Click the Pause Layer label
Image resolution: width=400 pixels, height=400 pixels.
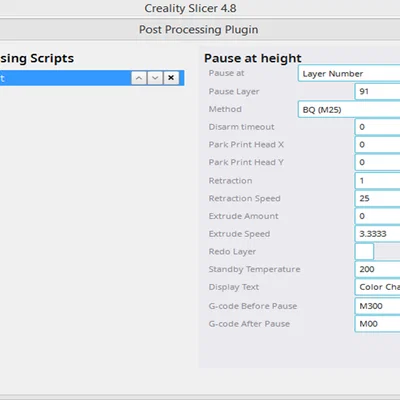click(234, 92)
